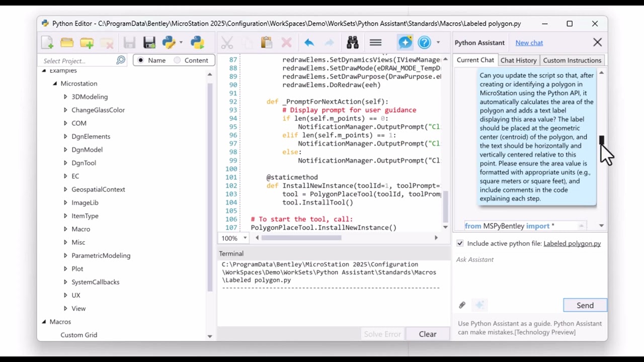This screenshot has width=644, height=362.
Task: Select GeospatialContext in the tree
Action: (x=98, y=189)
